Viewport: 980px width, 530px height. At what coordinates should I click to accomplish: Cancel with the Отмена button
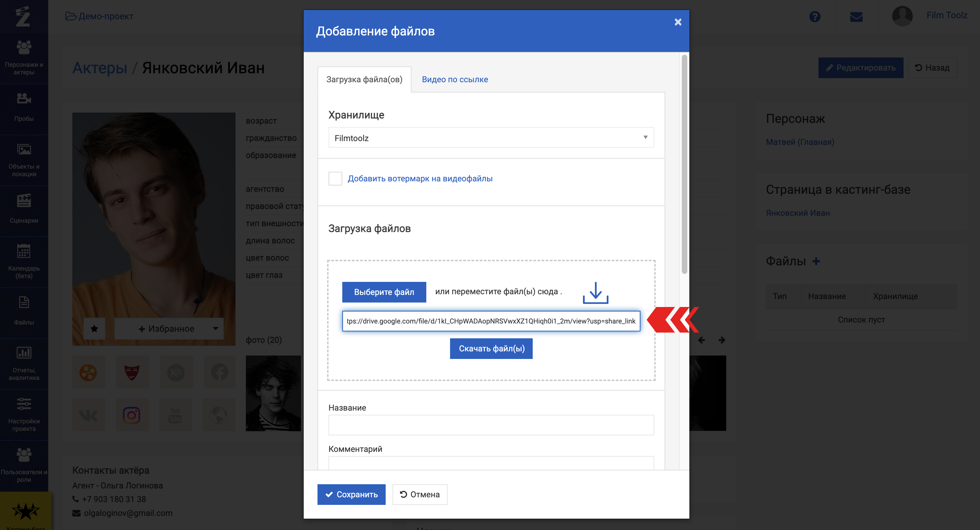click(420, 494)
